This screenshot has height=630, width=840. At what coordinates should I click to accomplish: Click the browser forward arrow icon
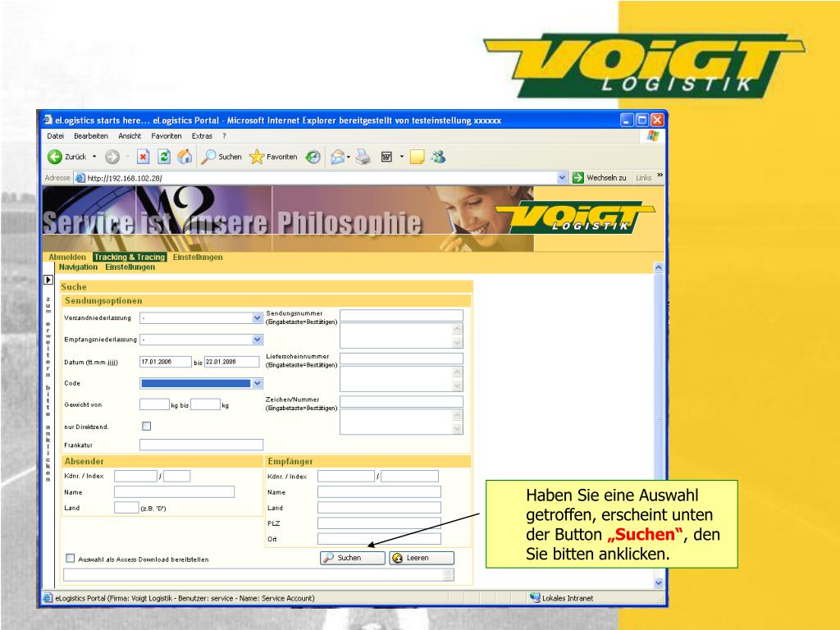112,157
